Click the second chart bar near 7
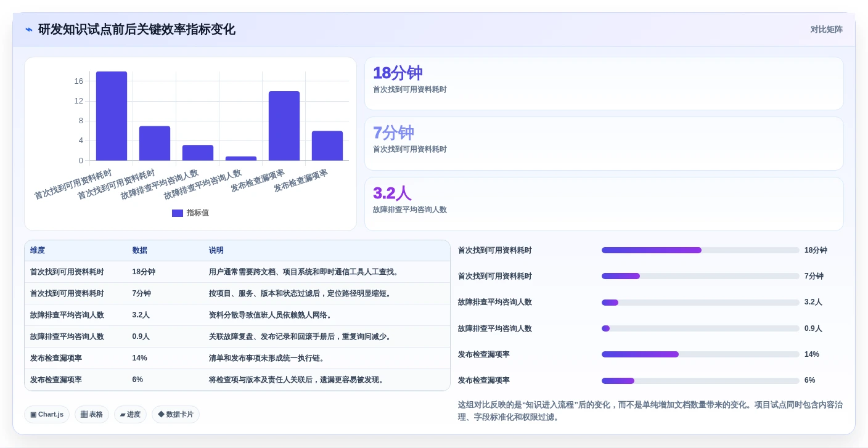The height and width of the screenshot is (448, 868). pyautogui.click(x=155, y=144)
